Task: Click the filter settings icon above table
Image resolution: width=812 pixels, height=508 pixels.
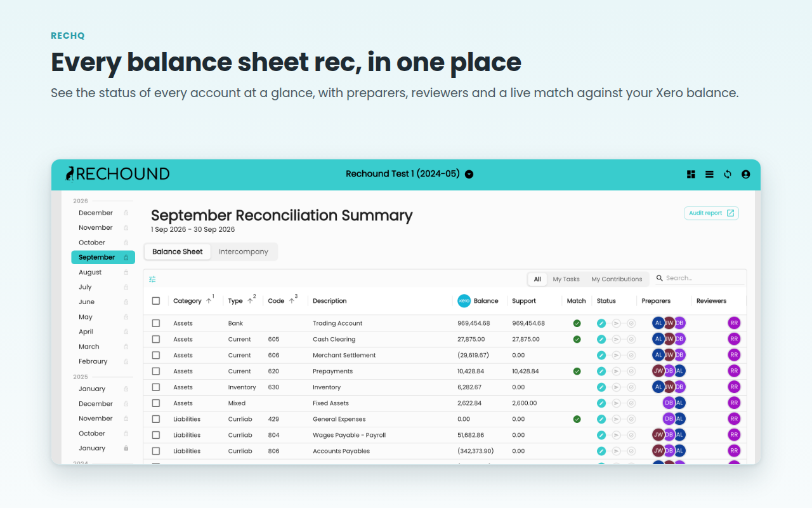Action: point(152,279)
